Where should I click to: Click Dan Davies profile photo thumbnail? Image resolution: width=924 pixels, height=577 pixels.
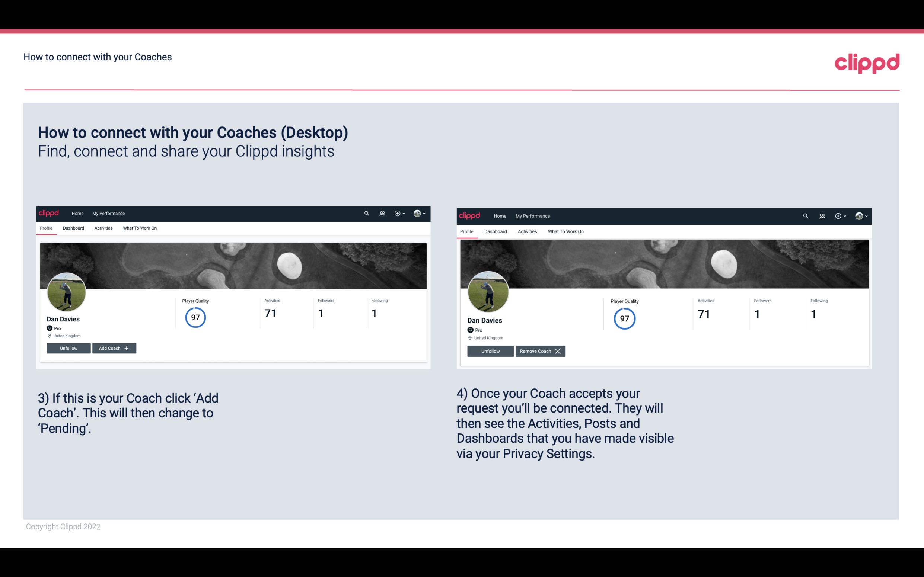tap(66, 291)
